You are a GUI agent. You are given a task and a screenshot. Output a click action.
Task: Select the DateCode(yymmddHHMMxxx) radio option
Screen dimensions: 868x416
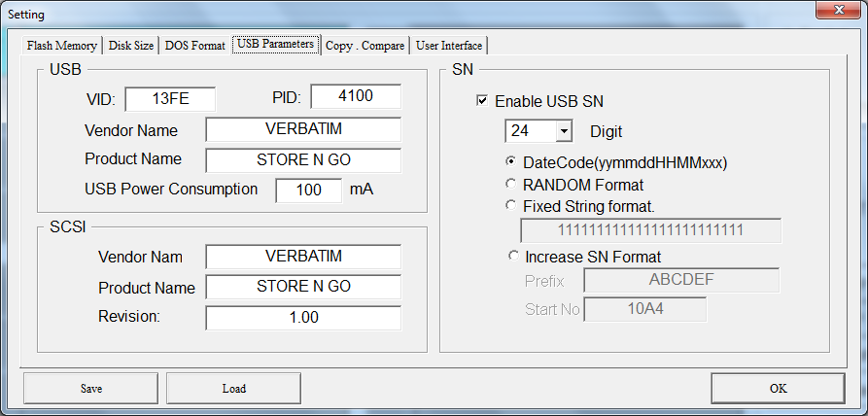(x=510, y=162)
